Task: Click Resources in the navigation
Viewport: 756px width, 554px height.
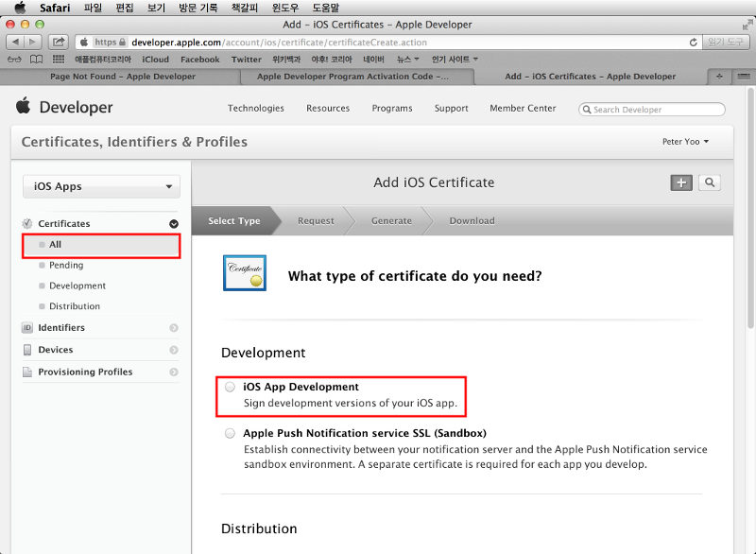Action: pos(328,108)
